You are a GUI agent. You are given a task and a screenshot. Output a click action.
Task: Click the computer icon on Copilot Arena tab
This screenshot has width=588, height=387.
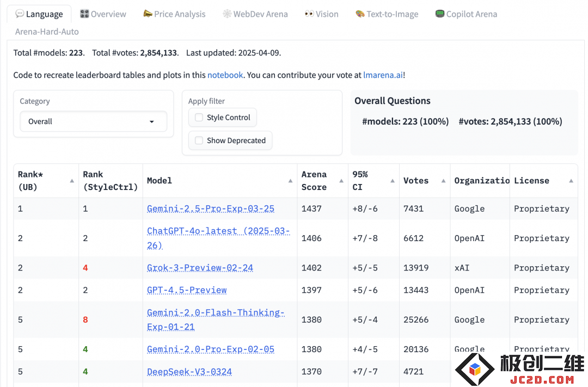pyautogui.click(x=439, y=14)
